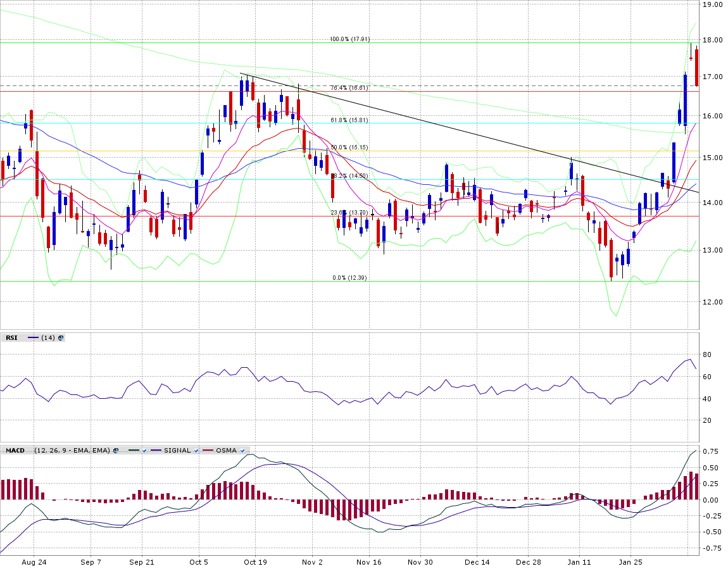The image size is (728, 571).
Task: Click the SIGNAL blue line swatch
Action: pyautogui.click(x=156, y=451)
